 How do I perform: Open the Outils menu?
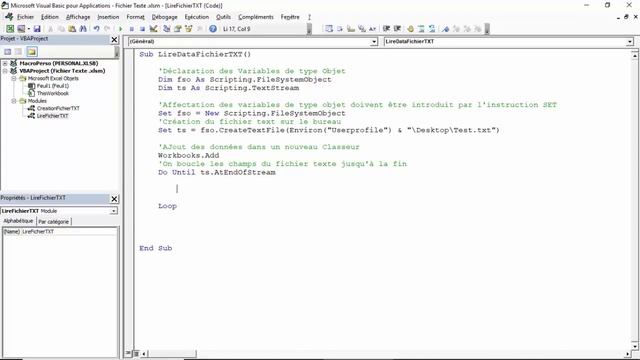(x=223, y=17)
